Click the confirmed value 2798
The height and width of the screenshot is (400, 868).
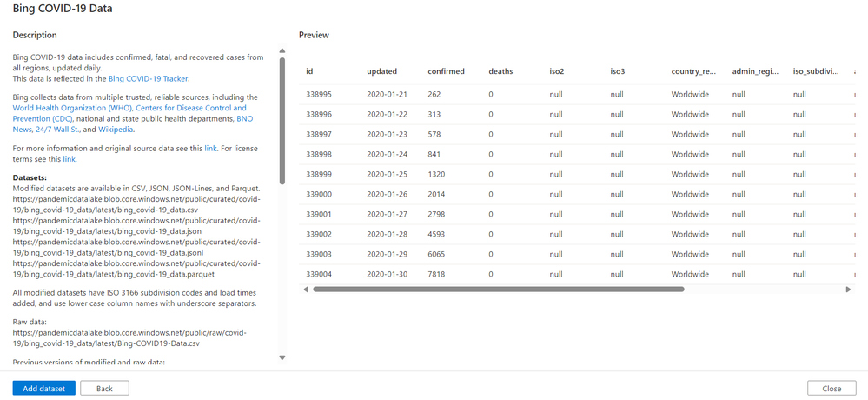[436, 214]
